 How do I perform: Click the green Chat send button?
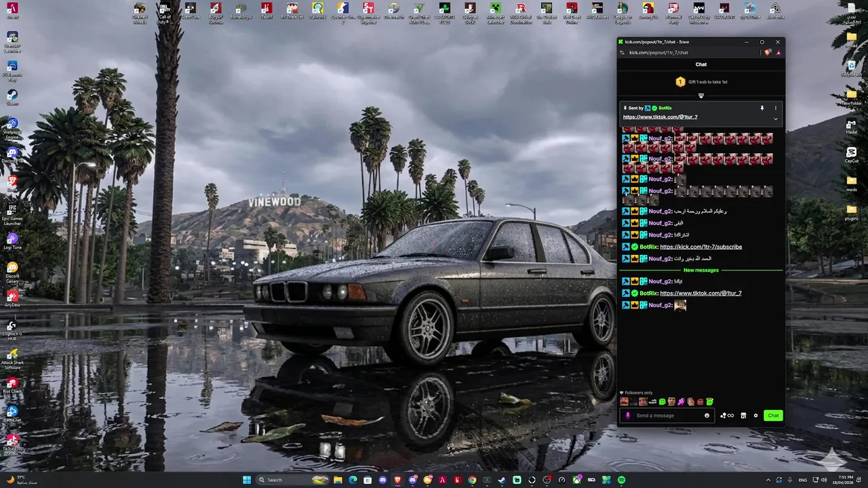tap(773, 415)
